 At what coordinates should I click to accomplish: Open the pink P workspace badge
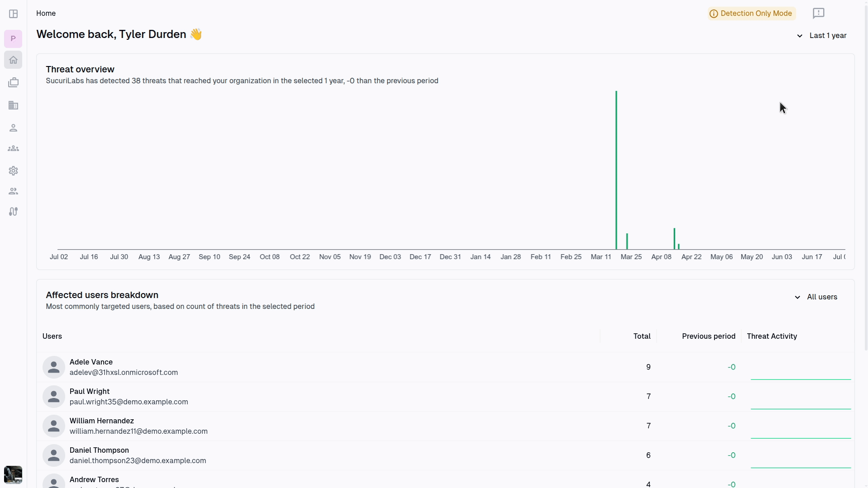[x=13, y=38]
